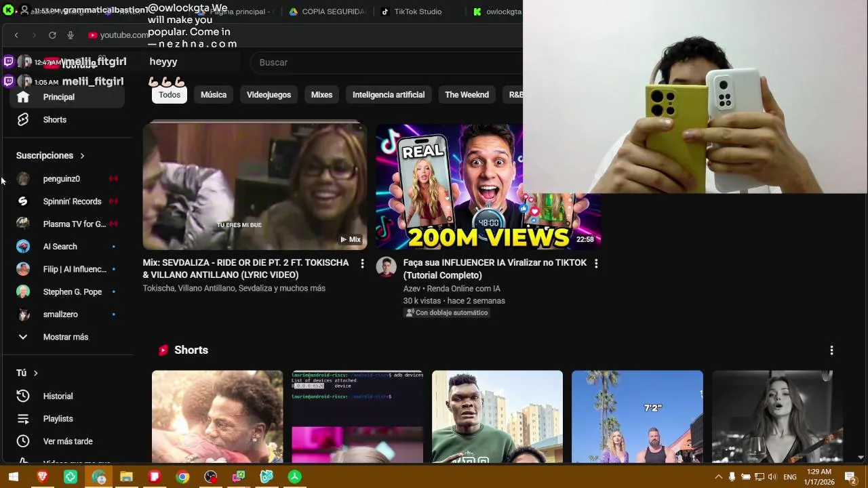Open AI Search channel avatar
Image resolution: width=868 pixels, height=488 pixels.
coord(23,247)
